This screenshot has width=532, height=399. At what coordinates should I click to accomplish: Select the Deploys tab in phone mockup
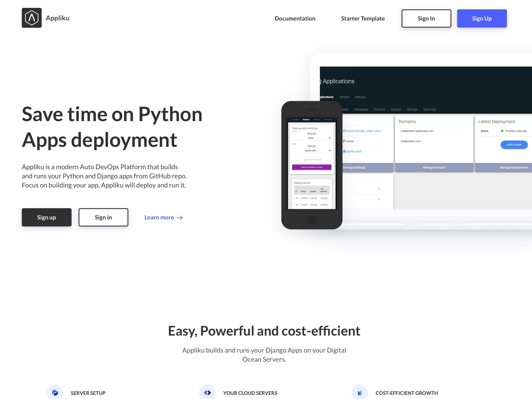tap(306, 119)
